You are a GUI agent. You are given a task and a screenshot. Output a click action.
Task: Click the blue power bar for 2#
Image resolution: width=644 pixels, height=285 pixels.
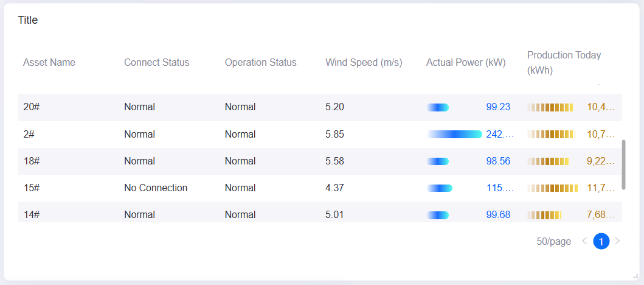click(454, 134)
